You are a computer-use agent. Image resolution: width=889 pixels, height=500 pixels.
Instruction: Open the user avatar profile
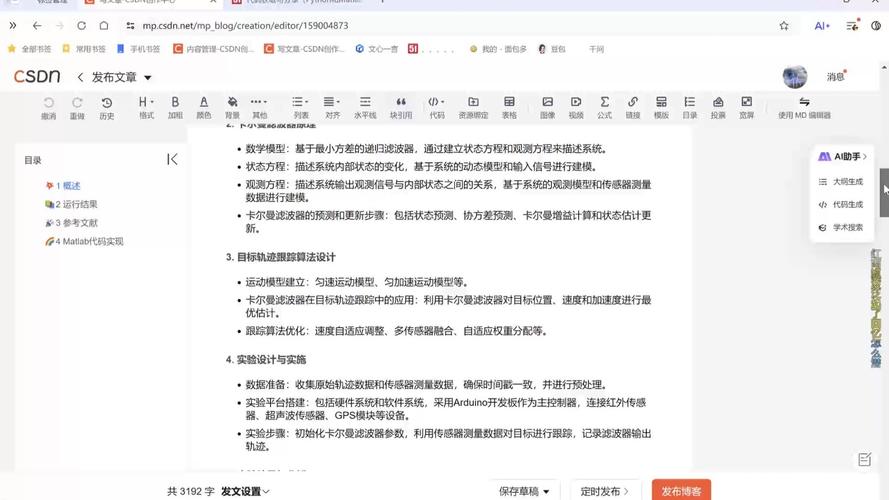point(795,77)
